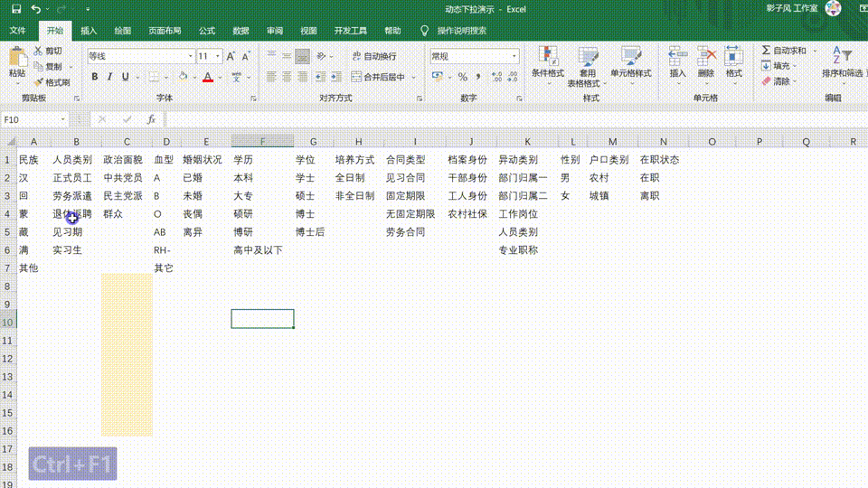Open the font color dropdown arrow

click(x=221, y=77)
